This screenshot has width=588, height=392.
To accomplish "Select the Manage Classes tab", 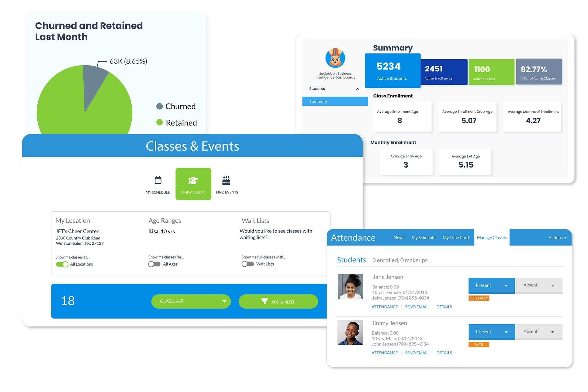I will 490,238.
